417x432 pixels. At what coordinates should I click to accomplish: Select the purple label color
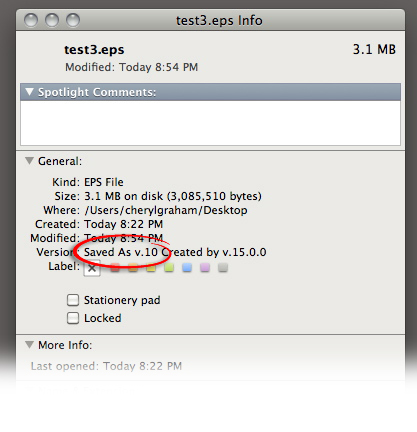(205, 267)
